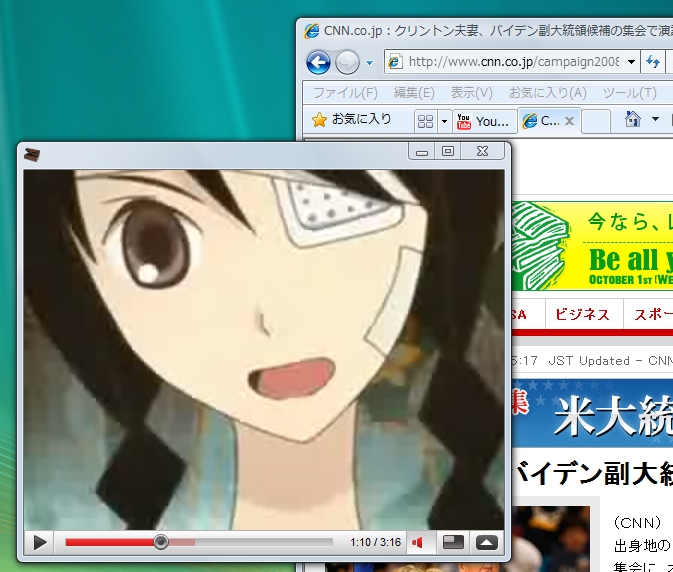Click the anime video frame

point(264,350)
